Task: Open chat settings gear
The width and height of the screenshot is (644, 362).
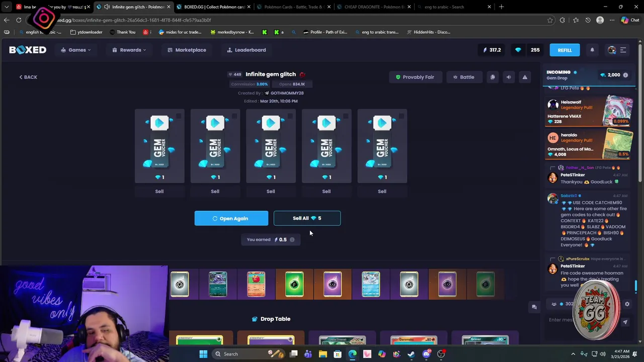Action: 627,304
